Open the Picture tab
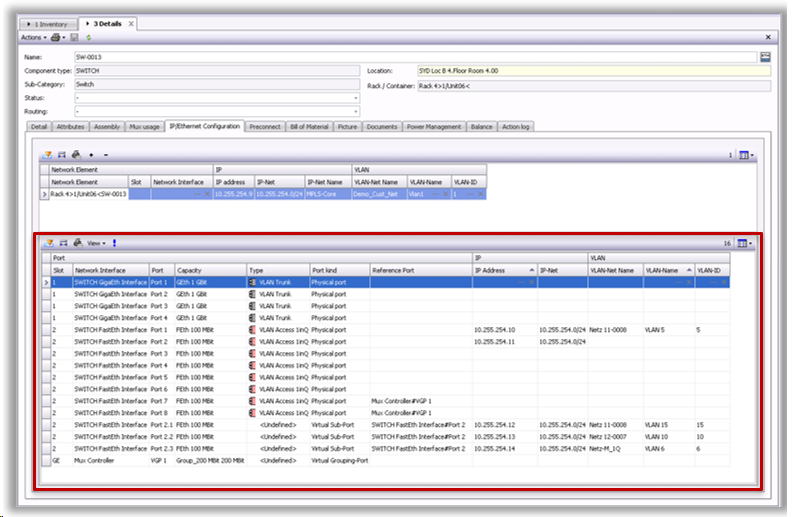This screenshot has height=517, width=792. [x=347, y=127]
